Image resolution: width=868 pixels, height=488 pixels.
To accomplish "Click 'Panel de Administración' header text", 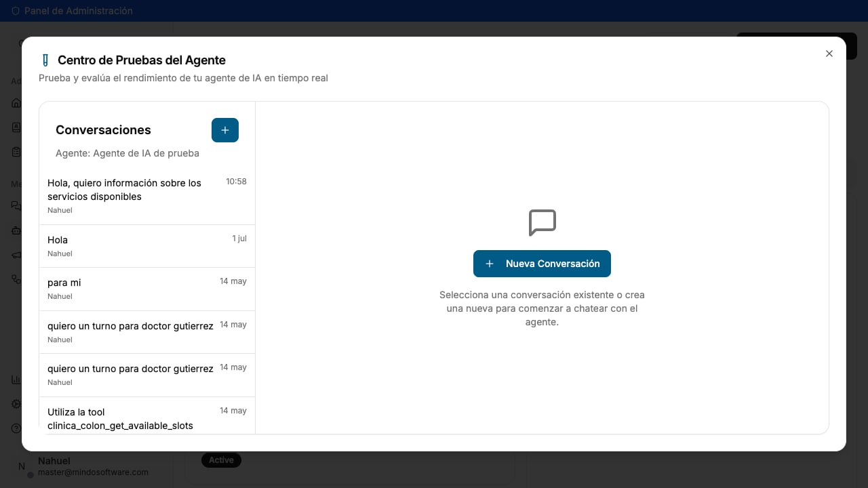I will [x=79, y=11].
